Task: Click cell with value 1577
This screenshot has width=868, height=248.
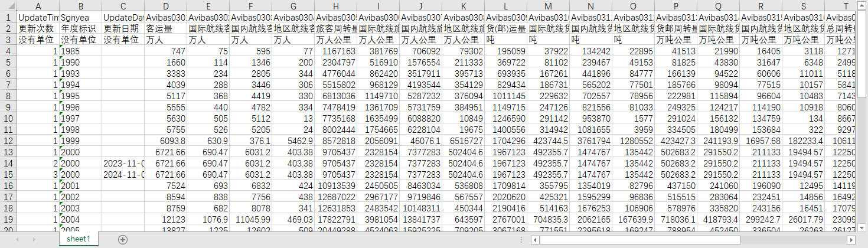Action: 634,118
